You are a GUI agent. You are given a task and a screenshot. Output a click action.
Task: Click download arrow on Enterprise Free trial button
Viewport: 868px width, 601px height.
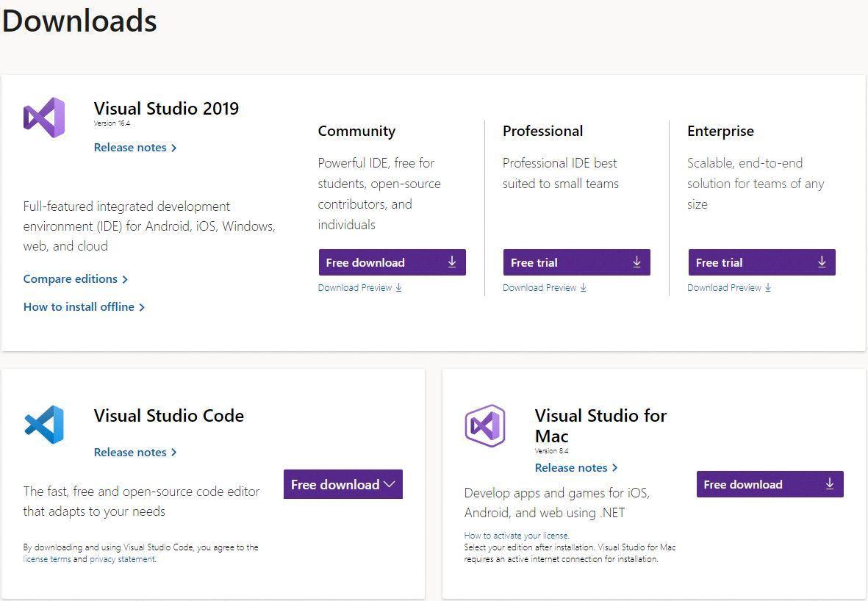822,262
